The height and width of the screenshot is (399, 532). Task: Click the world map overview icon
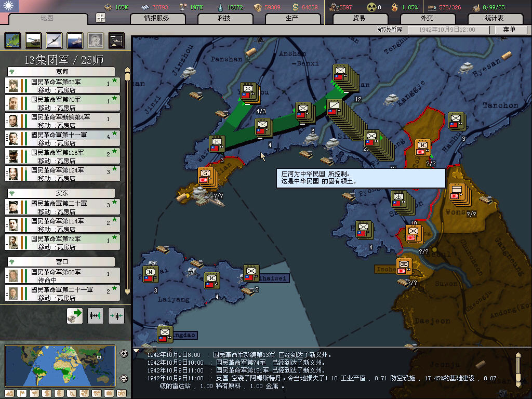click(x=12, y=41)
